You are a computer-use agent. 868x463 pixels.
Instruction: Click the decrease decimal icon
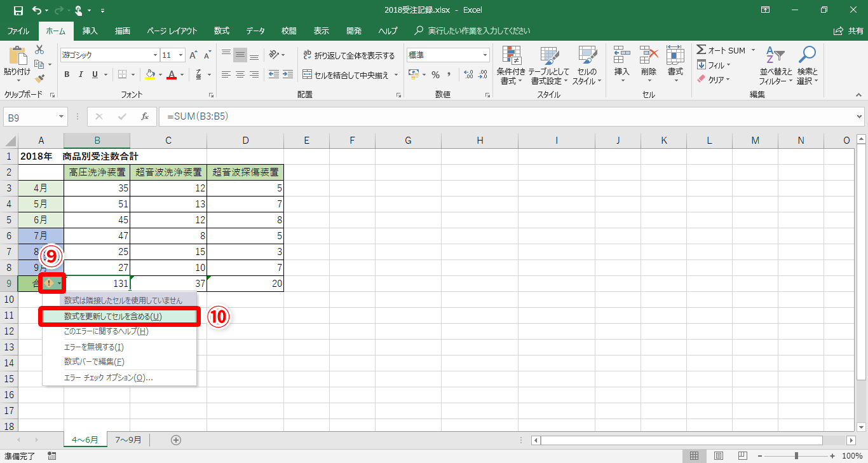pos(482,74)
